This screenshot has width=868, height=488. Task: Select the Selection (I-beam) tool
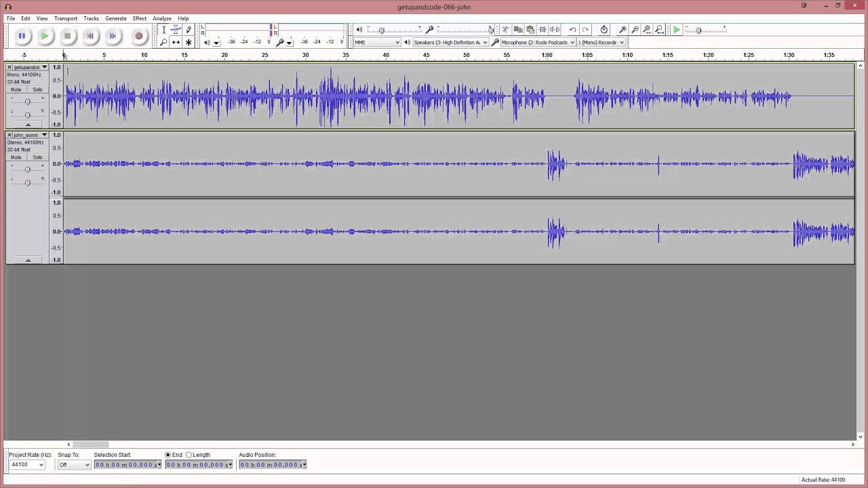pyautogui.click(x=163, y=30)
